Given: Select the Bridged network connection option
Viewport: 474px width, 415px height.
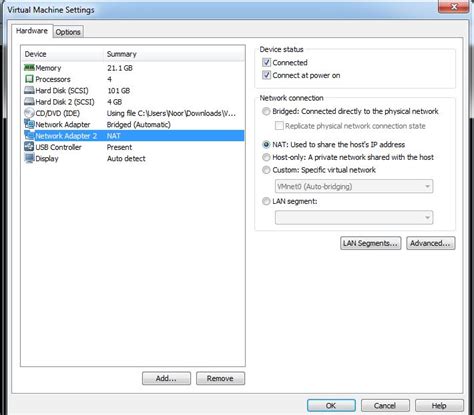Looking at the screenshot, I should (266, 111).
